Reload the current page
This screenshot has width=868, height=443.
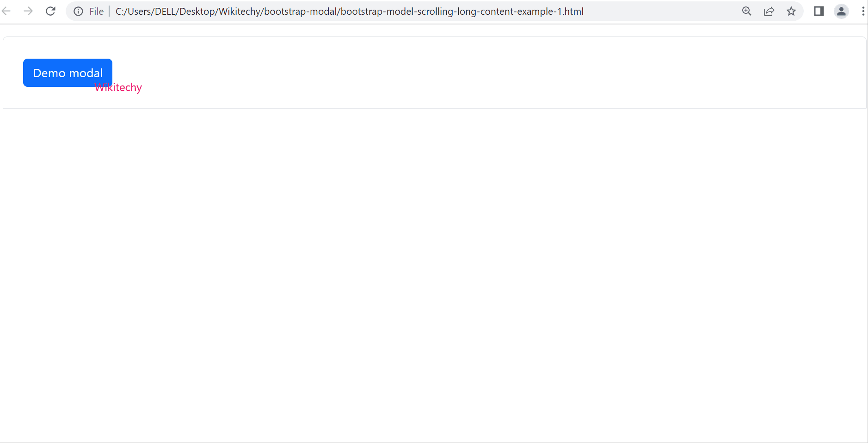click(x=50, y=11)
